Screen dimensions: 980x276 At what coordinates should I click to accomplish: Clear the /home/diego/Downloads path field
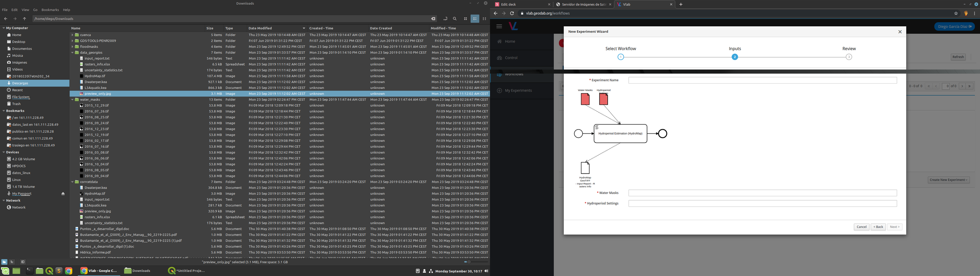click(x=433, y=18)
